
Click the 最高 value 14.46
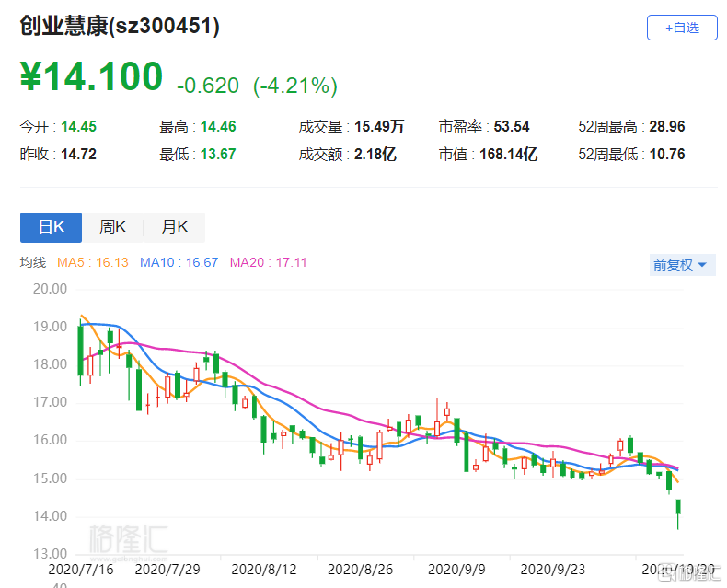point(218,127)
